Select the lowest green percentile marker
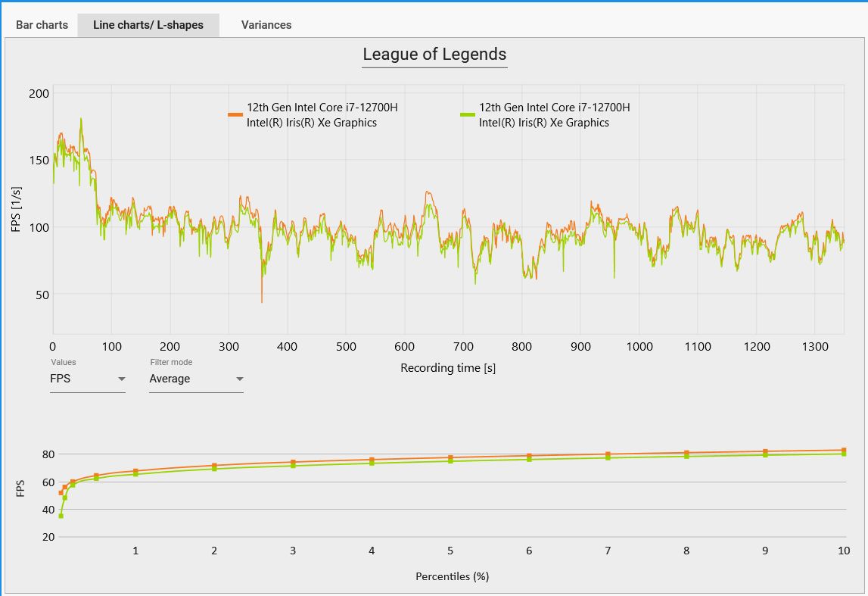The image size is (868, 596). (61, 516)
